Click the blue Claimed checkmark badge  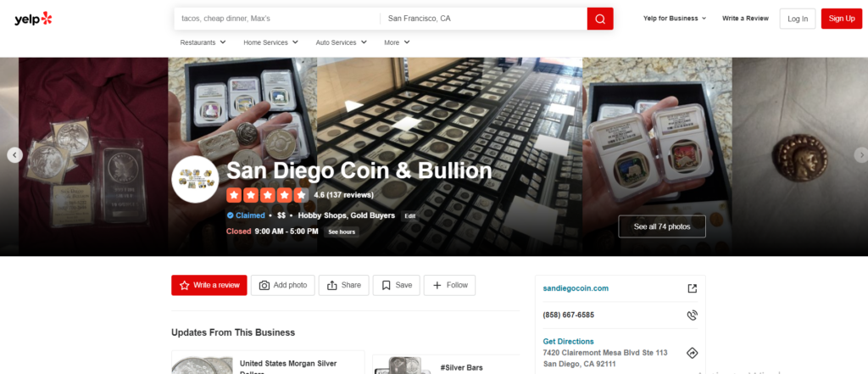[x=230, y=215]
